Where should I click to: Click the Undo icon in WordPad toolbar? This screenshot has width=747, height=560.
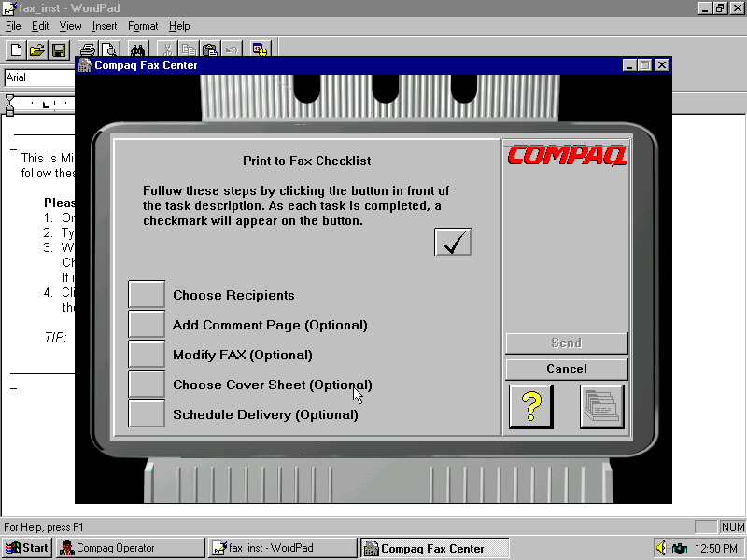point(232,50)
